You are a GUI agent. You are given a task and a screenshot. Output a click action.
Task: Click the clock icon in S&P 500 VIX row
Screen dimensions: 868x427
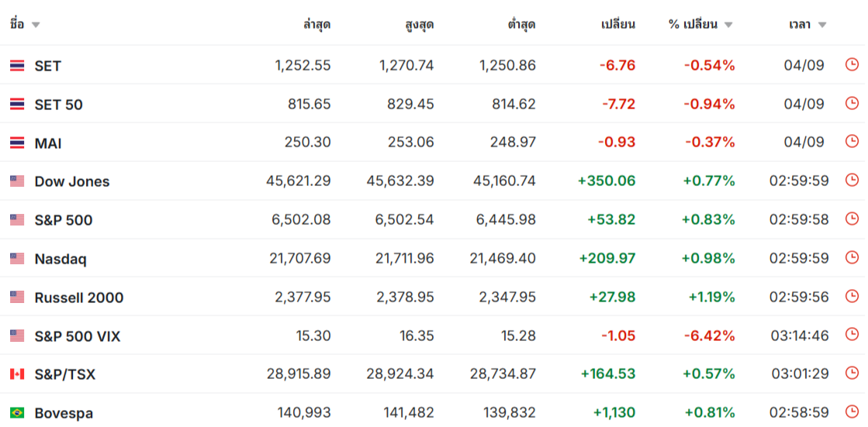[x=852, y=336]
